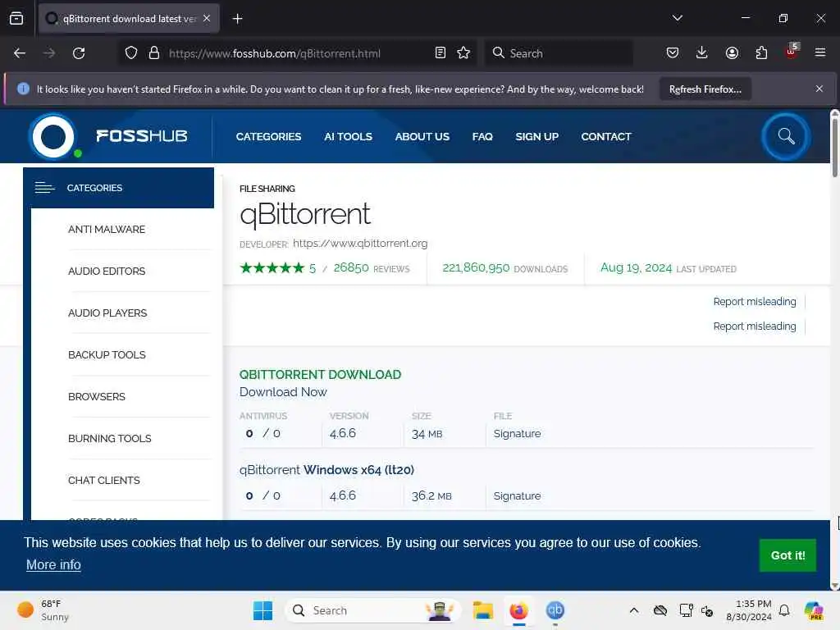Viewport: 840px width, 630px height.
Task: Select the BACKUP TOOLS category
Action: pos(107,354)
